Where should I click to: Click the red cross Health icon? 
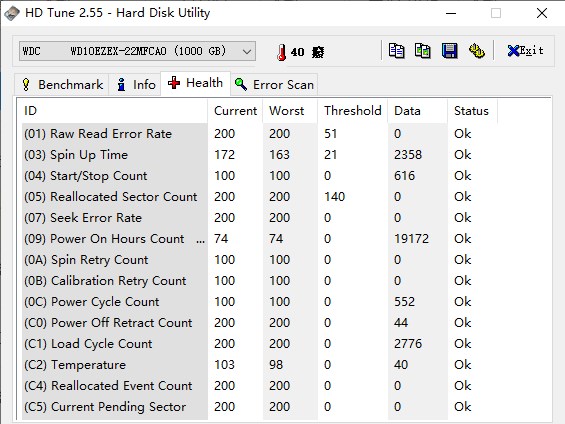174,83
